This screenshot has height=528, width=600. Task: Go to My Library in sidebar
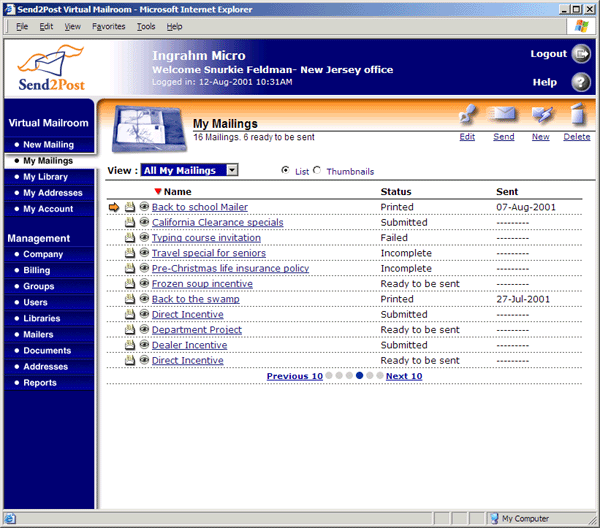(x=49, y=177)
